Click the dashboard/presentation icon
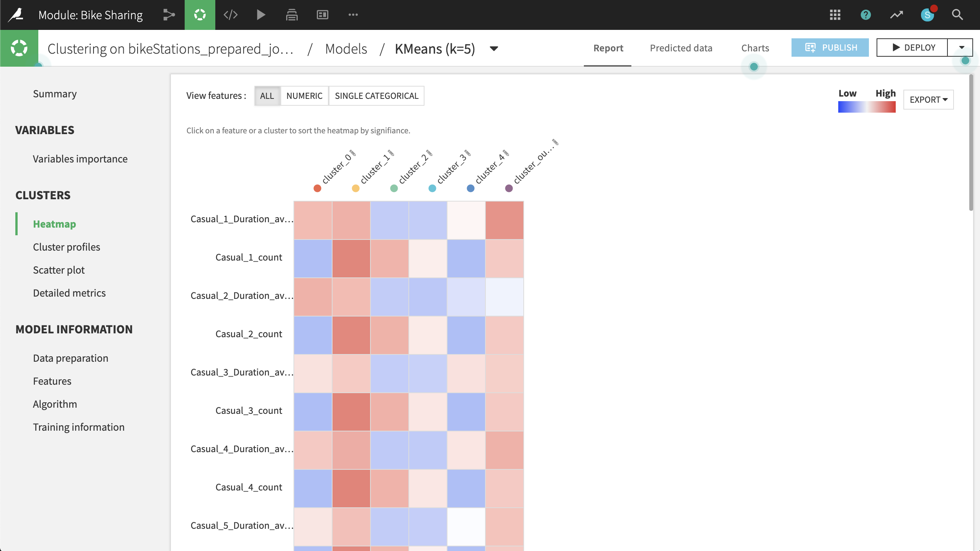Image resolution: width=980 pixels, height=551 pixels. tap(323, 15)
